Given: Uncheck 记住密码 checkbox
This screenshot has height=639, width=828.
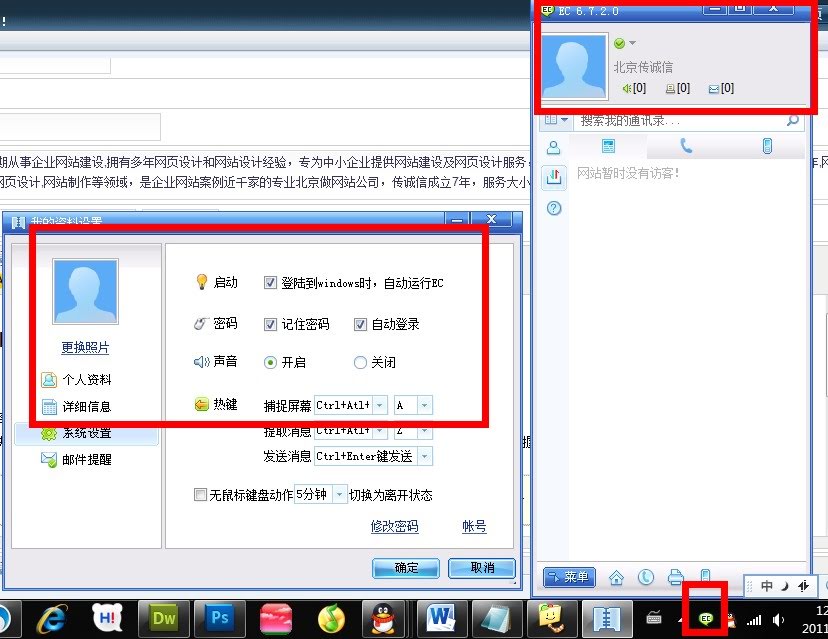Looking at the screenshot, I should 271,324.
